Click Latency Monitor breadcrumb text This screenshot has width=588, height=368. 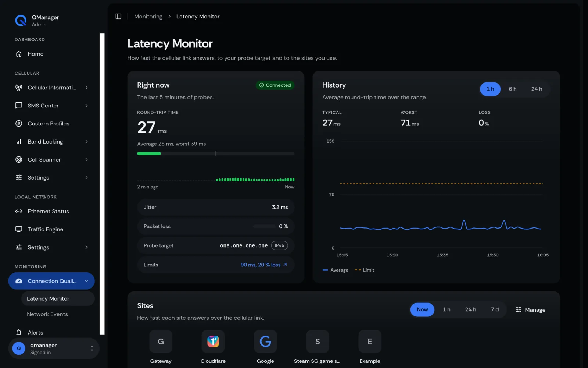click(198, 17)
